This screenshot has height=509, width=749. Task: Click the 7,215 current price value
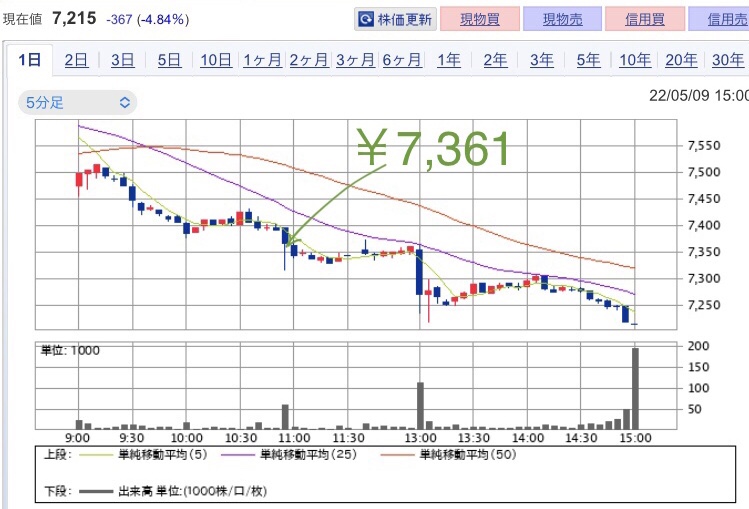[x=74, y=19]
